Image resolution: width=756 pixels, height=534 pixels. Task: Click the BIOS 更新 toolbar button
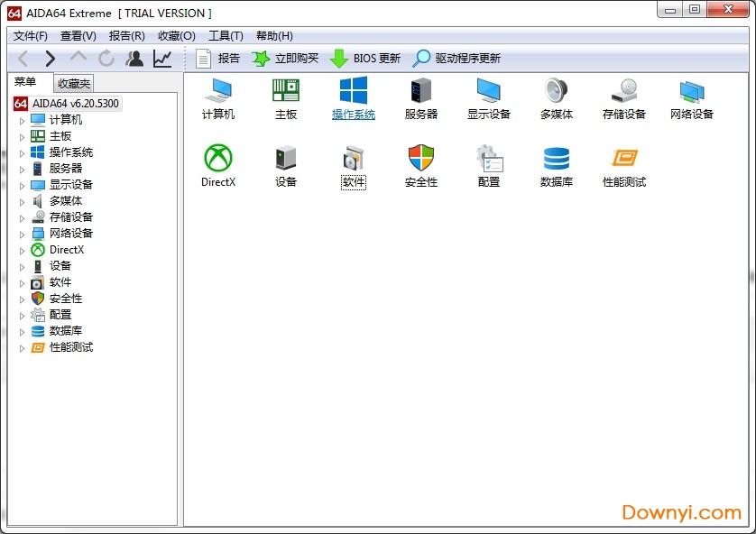pos(365,59)
